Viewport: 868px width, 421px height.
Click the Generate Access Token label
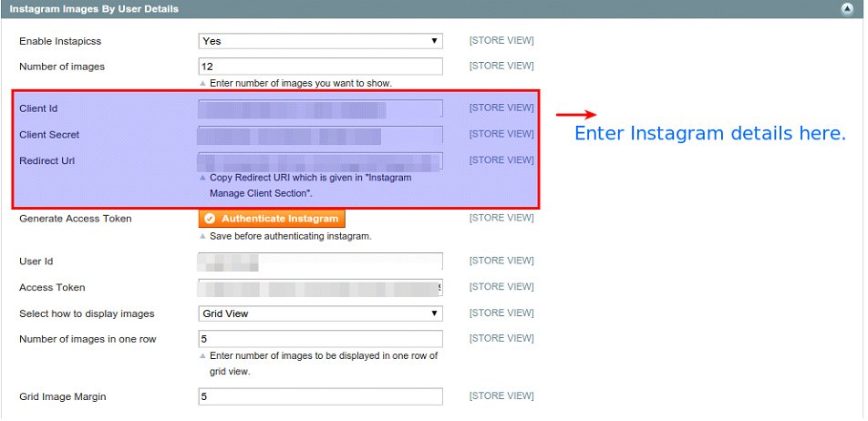tap(76, 219)
